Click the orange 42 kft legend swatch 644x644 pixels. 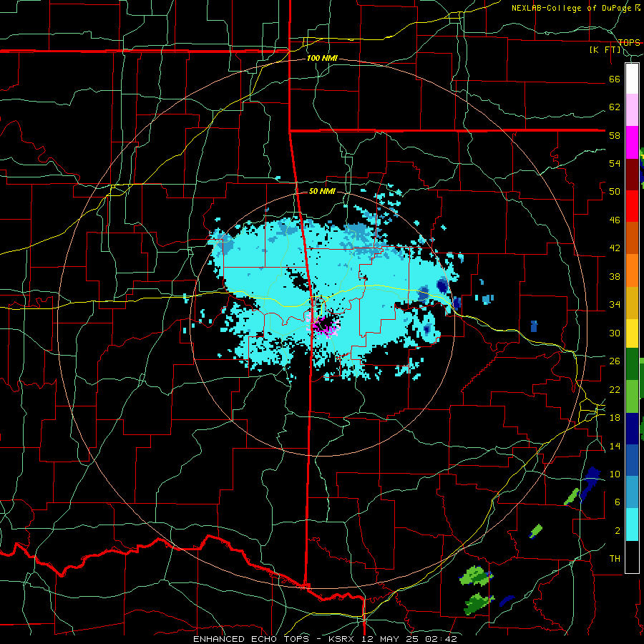[x=632, y=270]
